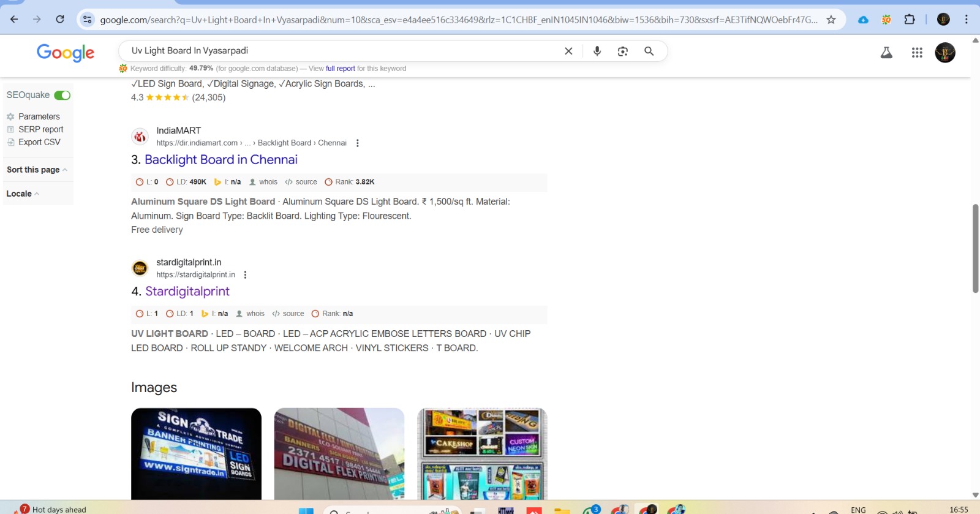Expand the Sort this page dropdown
980x514 pixels.
click(37, 170)
